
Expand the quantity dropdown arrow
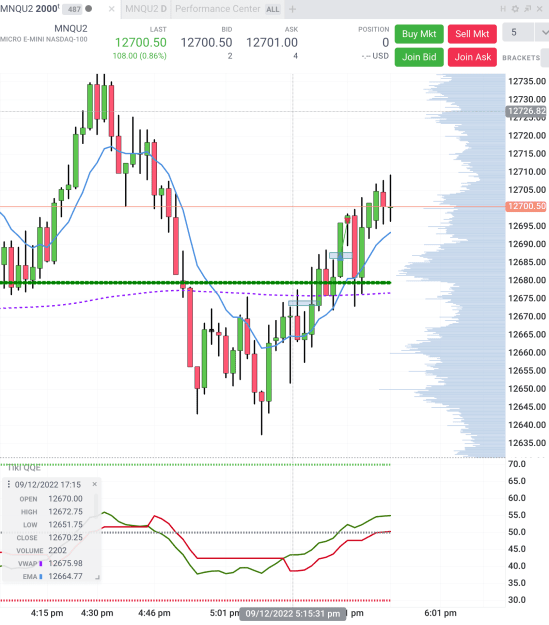[544, 33]
